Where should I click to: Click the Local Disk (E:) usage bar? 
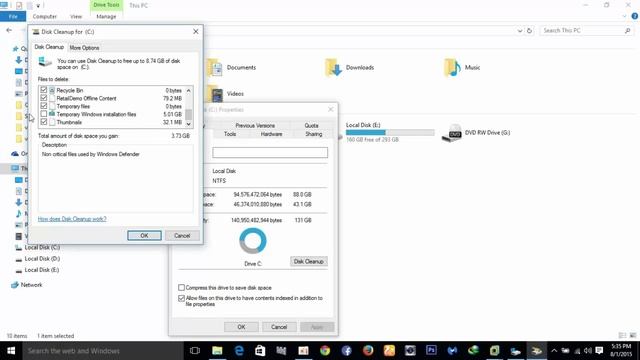click(390, 132)
